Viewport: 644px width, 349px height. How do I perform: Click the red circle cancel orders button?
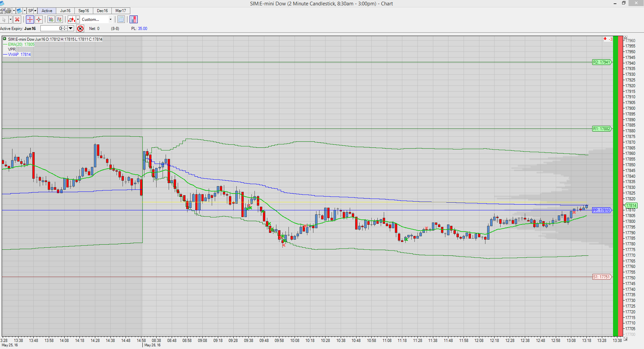[x=80, y=29]
